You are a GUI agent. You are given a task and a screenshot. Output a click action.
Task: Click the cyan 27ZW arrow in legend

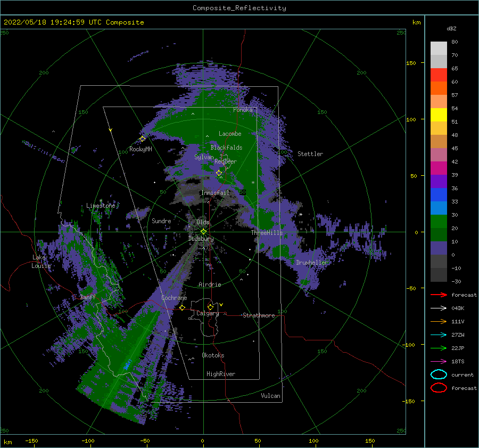(x=439, y=335)
